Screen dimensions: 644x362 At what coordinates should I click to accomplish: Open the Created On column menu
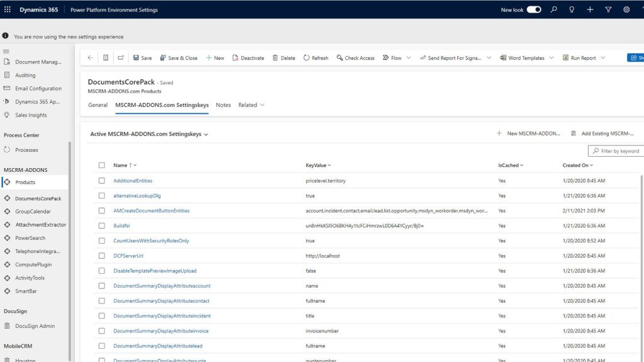click(x=577, y=165)
